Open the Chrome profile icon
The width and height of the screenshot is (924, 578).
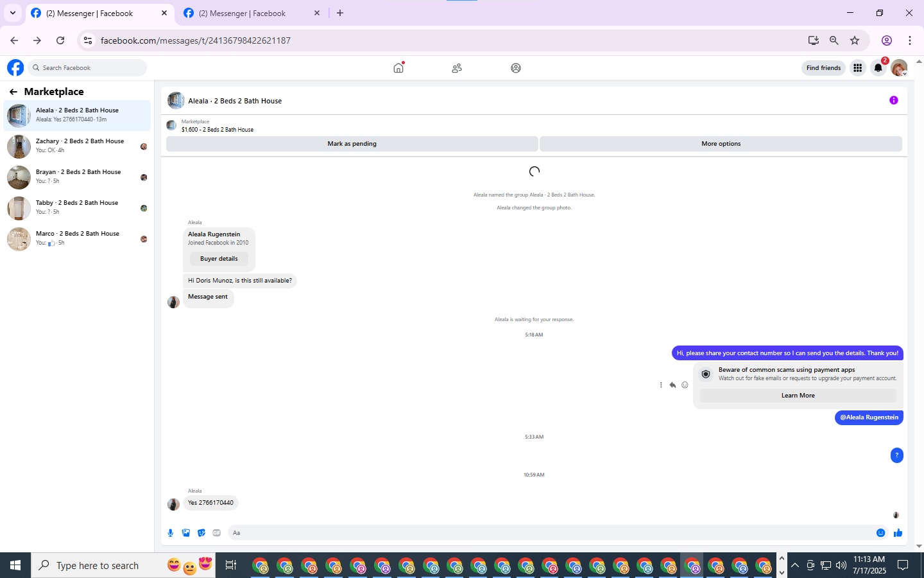887,40
